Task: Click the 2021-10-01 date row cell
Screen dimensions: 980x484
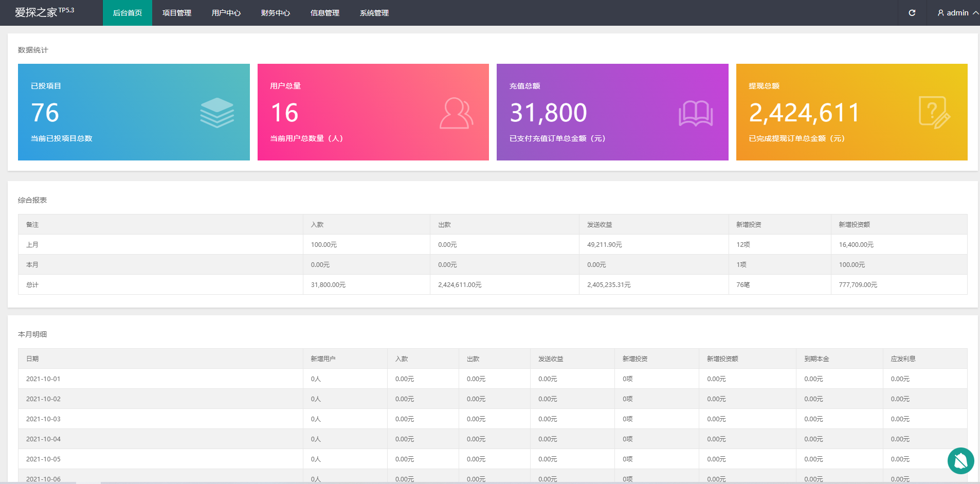Action: (x=43, y=379)
